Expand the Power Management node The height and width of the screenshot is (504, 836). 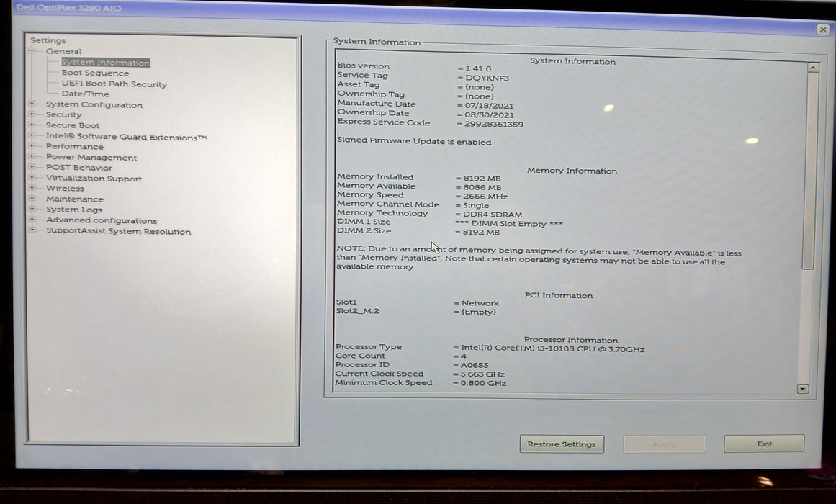[32, 156]
